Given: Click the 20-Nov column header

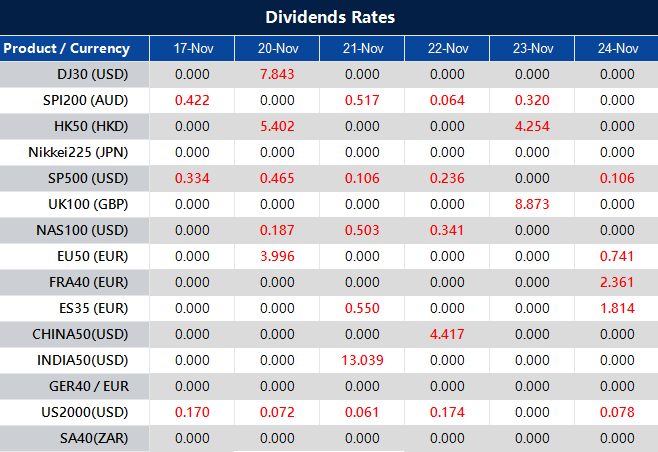Looking at the screenshot, I should tap(277, 48).
